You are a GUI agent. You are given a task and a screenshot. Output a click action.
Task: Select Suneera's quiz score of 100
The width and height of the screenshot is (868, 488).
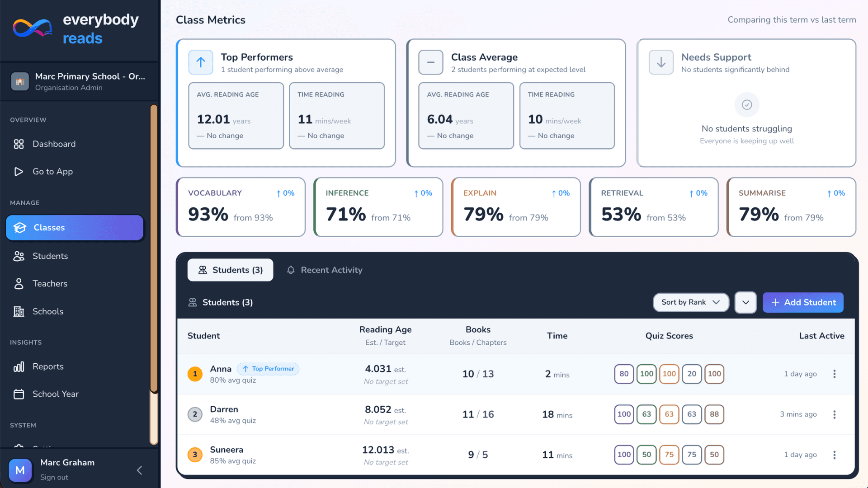624,455
